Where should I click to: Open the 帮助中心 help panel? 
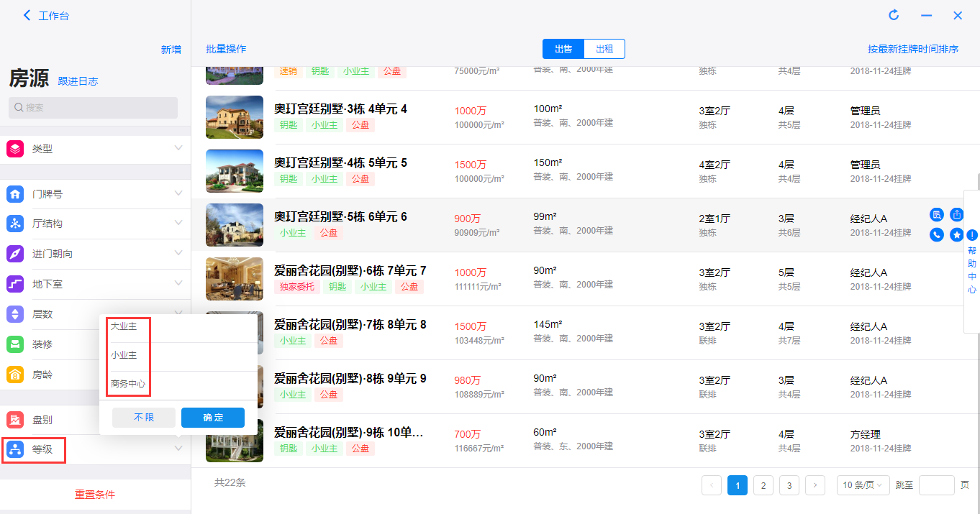tap(972, 262)
